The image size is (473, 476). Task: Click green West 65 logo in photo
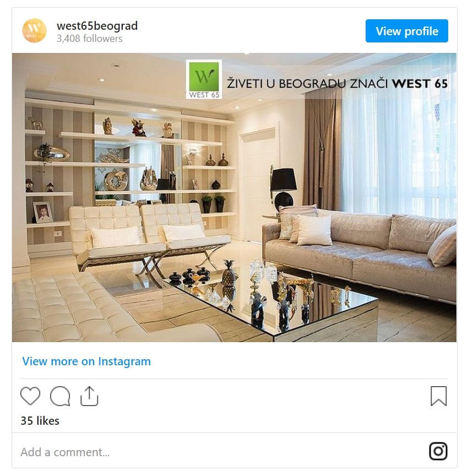tap(204, 79)
